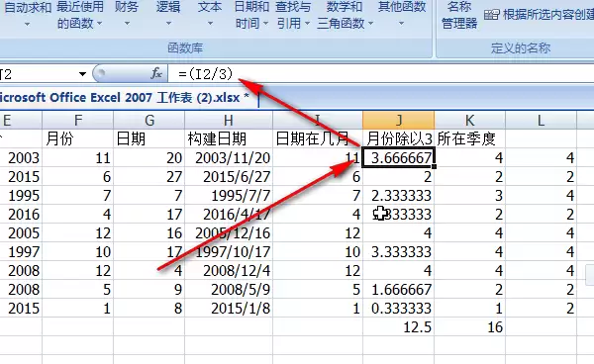Open the Name Box dropdown arrow

[82, 74]
